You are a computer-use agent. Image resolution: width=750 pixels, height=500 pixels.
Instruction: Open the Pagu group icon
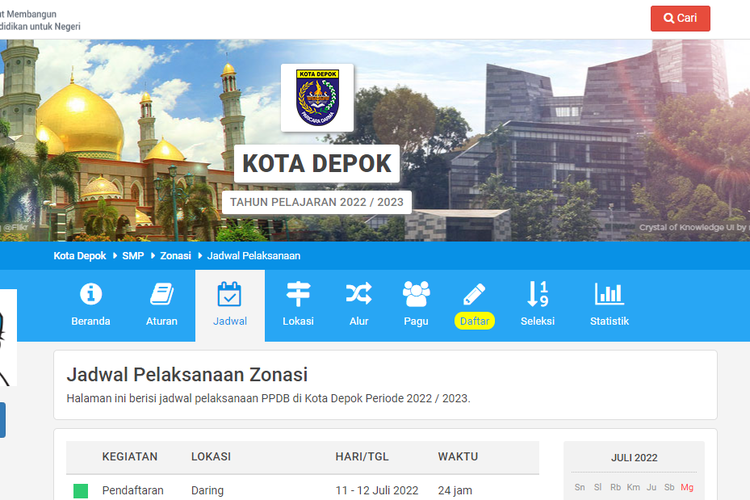[416, 293]
